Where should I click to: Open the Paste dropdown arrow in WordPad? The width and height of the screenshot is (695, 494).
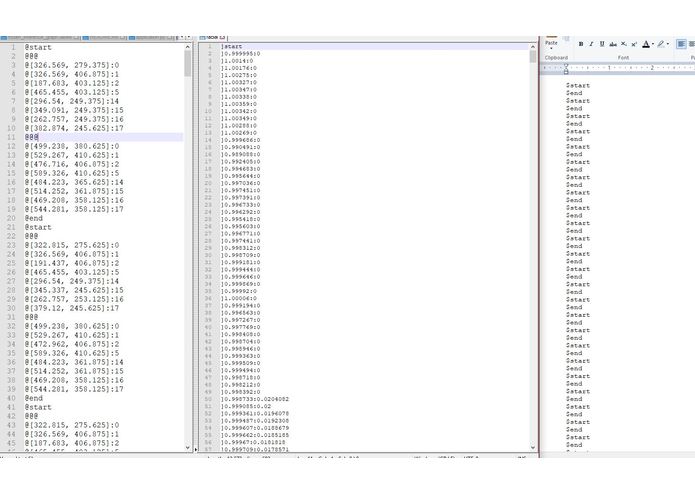(551, 48)
